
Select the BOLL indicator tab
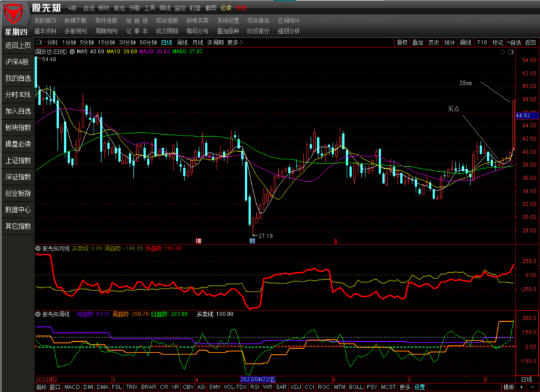coord(356,387)
